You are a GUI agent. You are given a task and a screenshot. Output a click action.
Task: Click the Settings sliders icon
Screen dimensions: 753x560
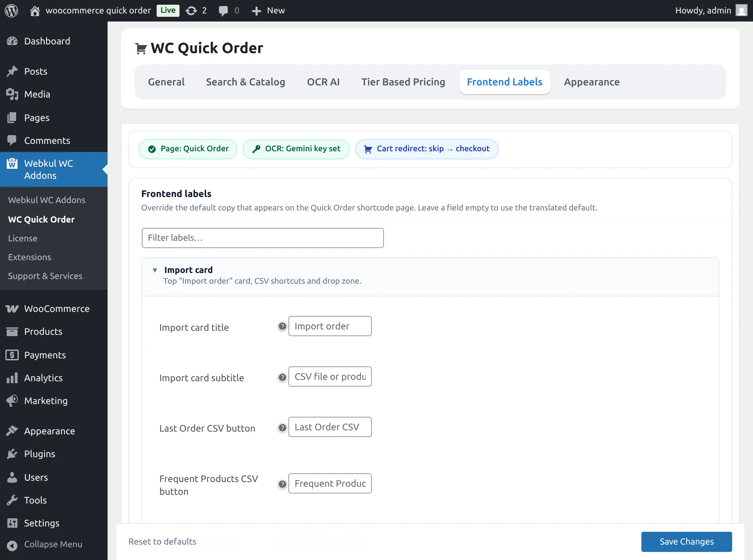[12, 523]
